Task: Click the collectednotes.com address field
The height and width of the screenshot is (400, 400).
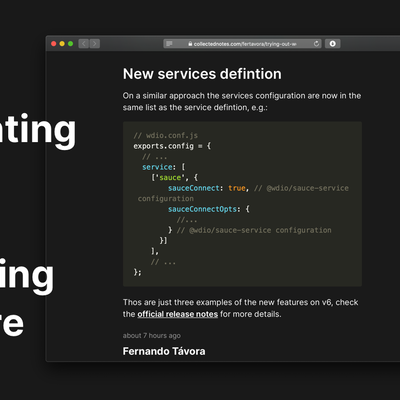Action: tap(242, 44)
